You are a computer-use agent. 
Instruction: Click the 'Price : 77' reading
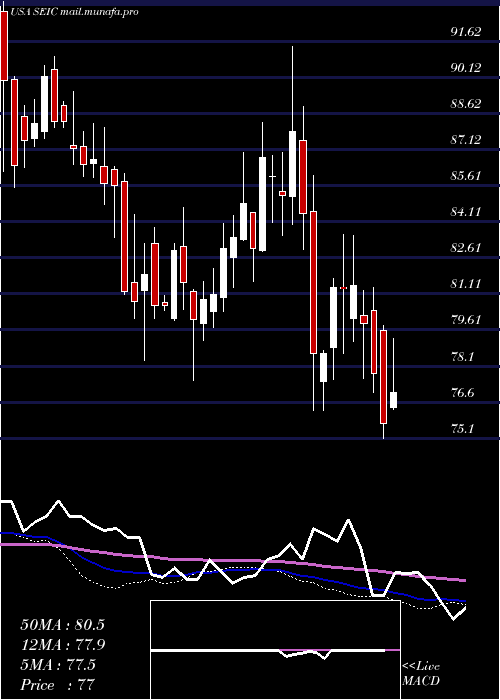pos(58,685)
